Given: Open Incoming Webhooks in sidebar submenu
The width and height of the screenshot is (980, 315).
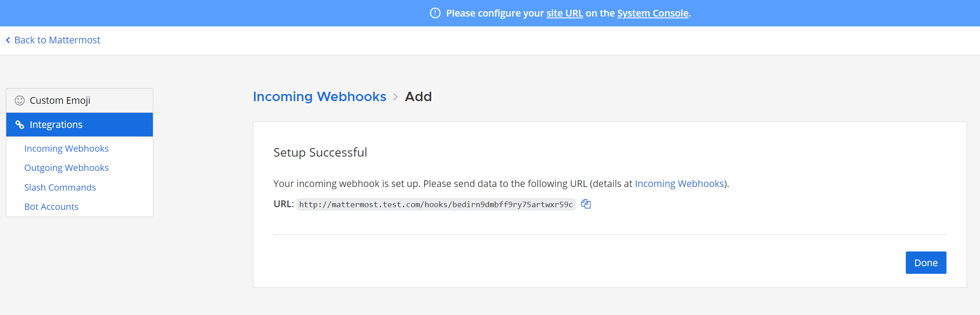Looking at the screenshot, I should (x=67, y=149).
